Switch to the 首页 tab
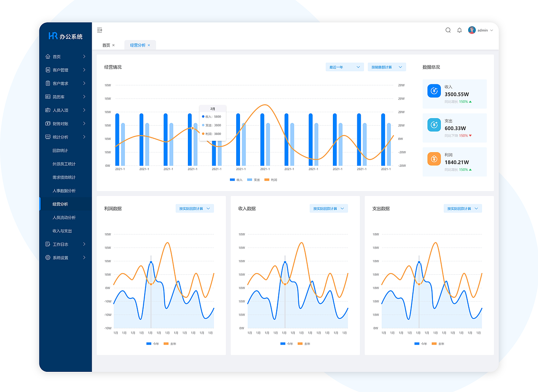The image size is (538, 392). 106,45
